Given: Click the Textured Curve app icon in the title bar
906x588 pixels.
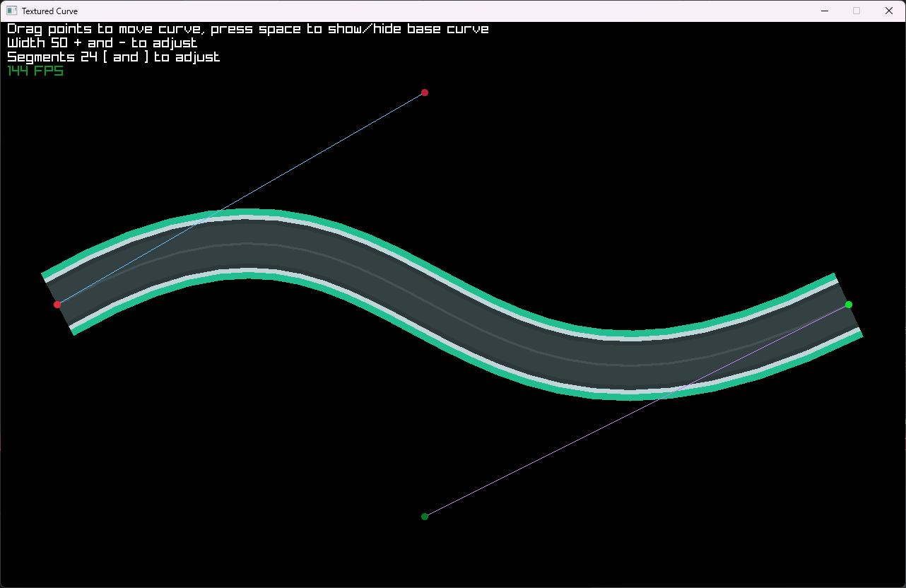Looking at the screenshot, I should [x=11, y=11].
